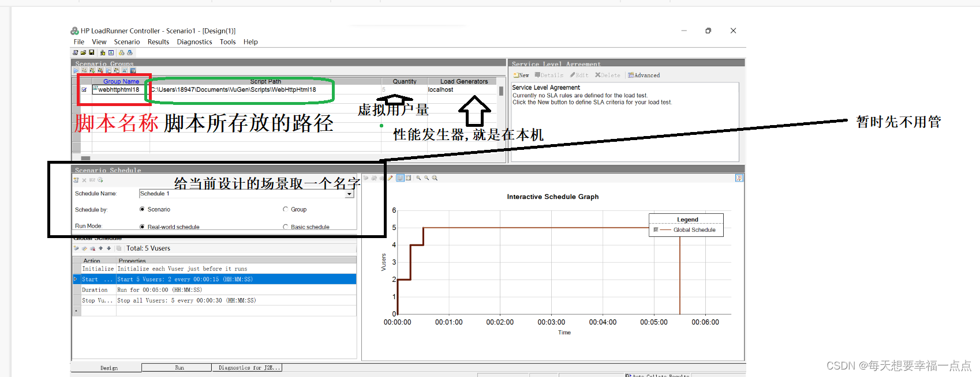The width and height of the screenshot is (980, 377).
Task: Click the middle zoom magnifier icon above graph
Action: (x=427, y=178)
